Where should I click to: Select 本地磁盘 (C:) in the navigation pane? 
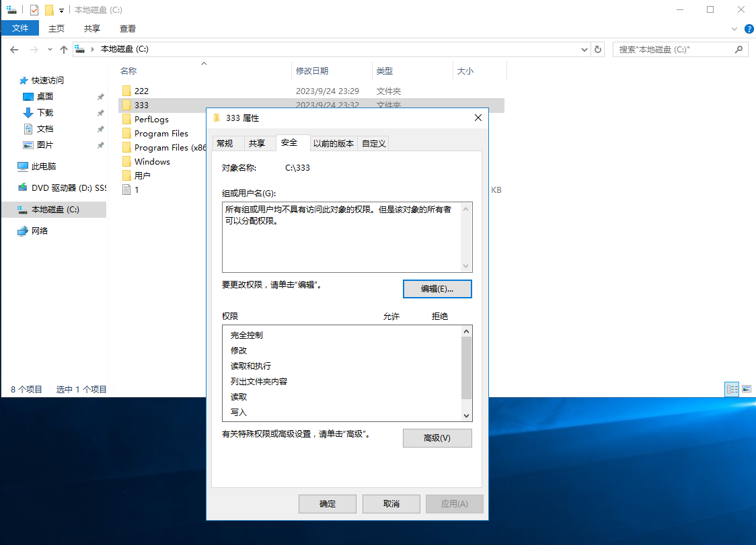click(54, 210)
